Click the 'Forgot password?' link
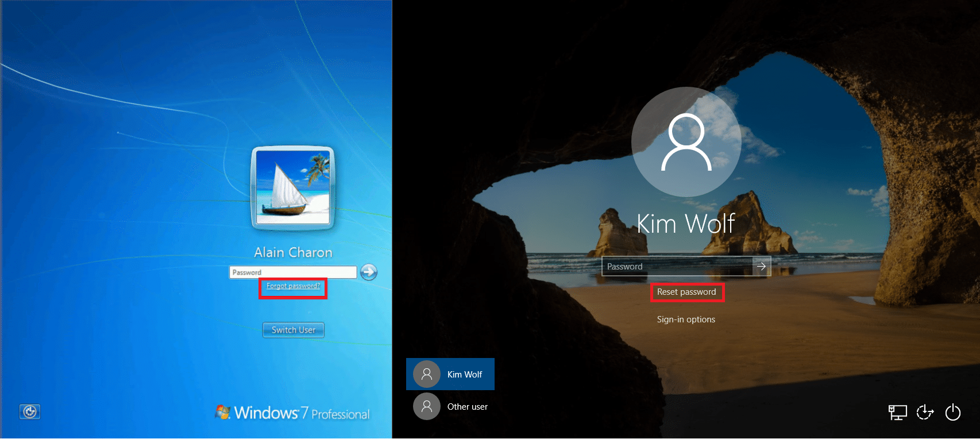This screenshot has width=980, height=439. coord(293,286)
